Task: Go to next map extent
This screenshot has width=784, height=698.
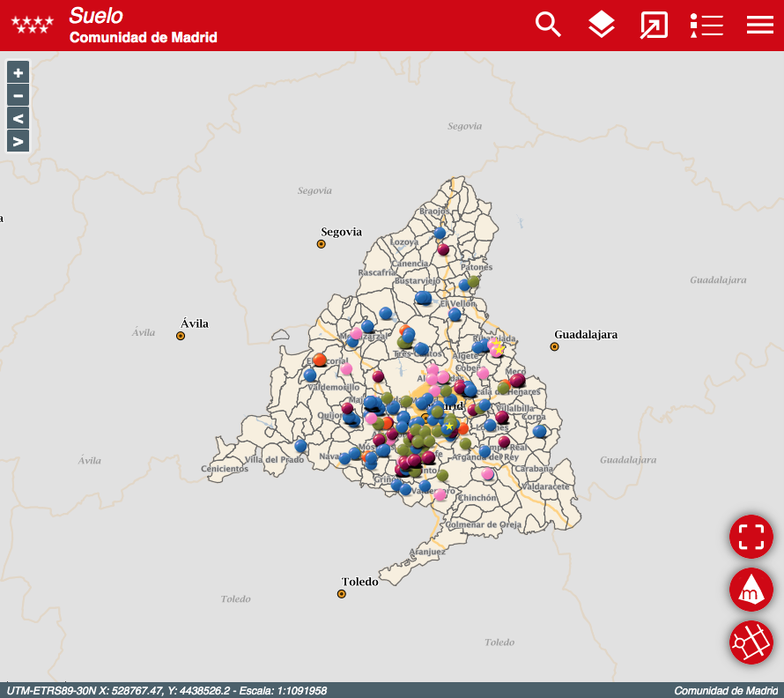Action: tap(18, 141)
